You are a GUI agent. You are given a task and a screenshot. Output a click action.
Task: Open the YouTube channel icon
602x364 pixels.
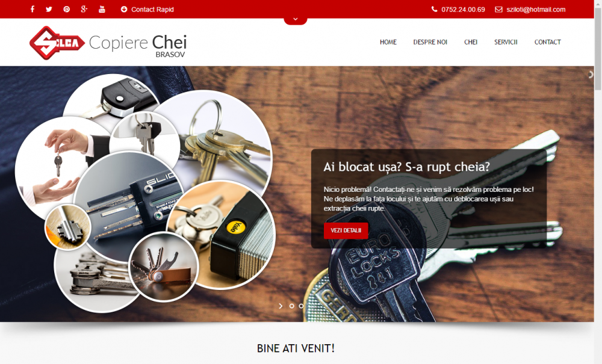click(102, 9)
